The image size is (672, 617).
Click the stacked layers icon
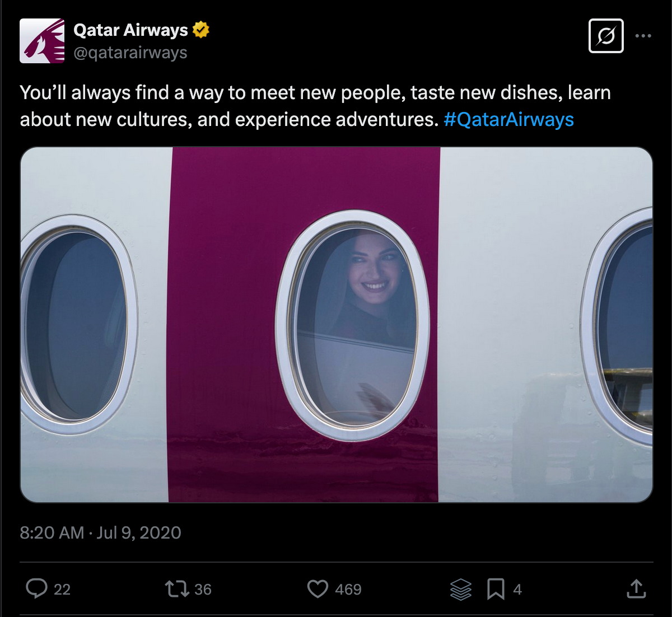point(461,589)
